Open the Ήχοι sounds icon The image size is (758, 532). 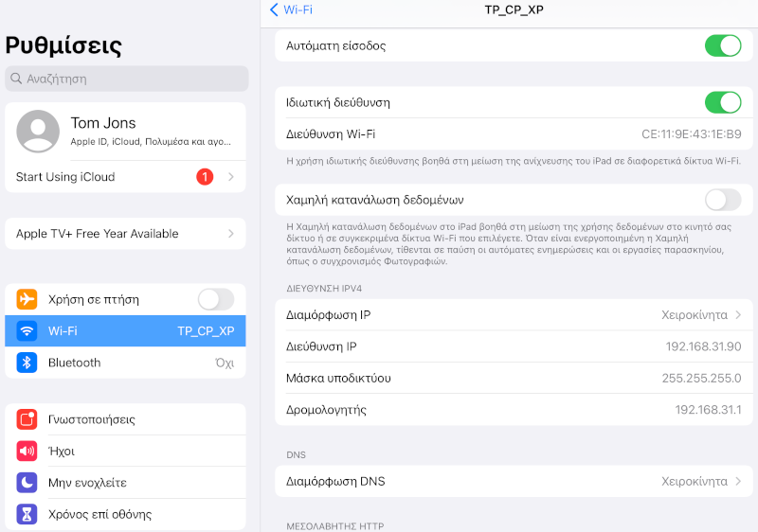27,452
